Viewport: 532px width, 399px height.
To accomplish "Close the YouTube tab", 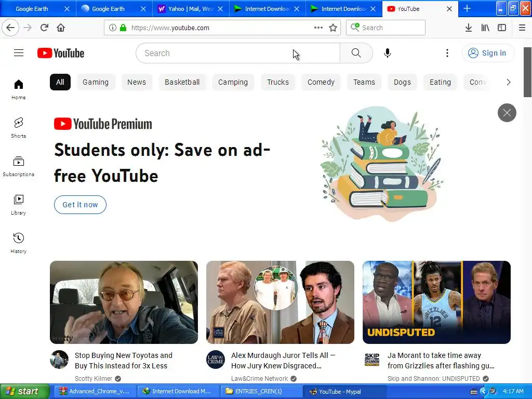I will click(x=449, y=9).
